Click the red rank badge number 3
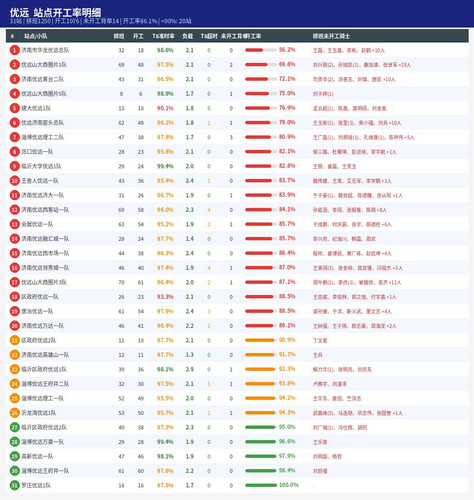 14,79
